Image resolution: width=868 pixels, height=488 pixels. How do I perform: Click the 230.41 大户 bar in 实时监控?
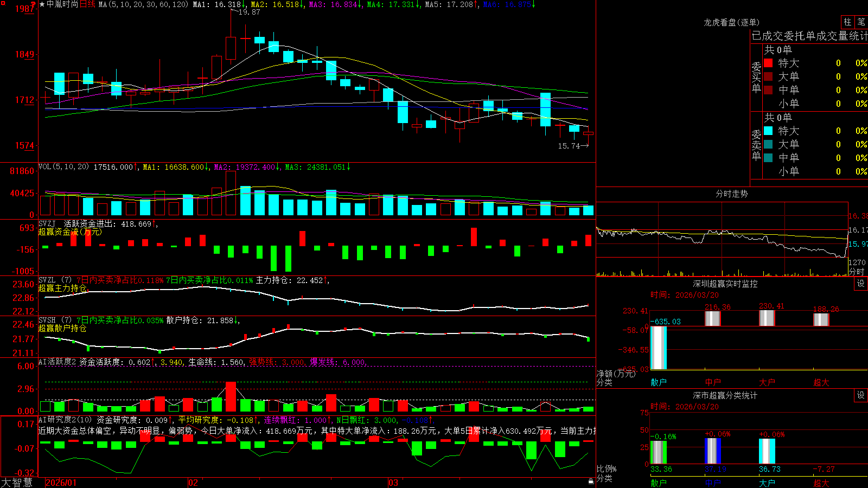tap(767, 318)
